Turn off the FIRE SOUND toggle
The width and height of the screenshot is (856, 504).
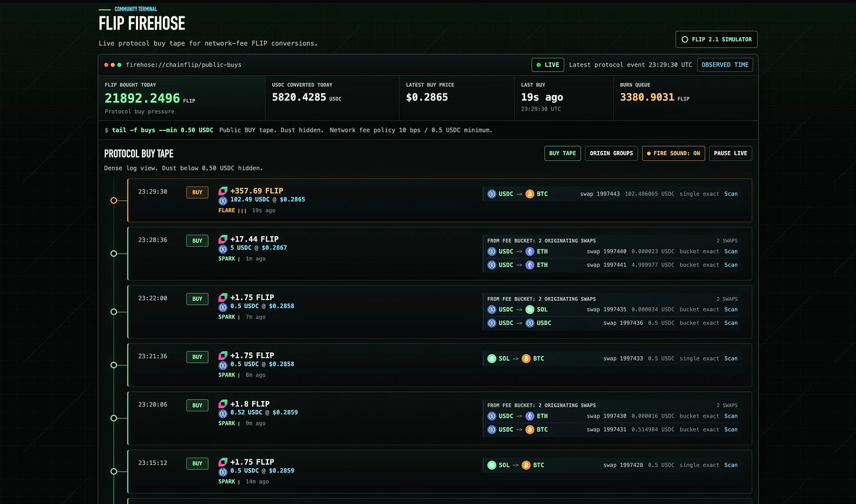click(673, 153)
